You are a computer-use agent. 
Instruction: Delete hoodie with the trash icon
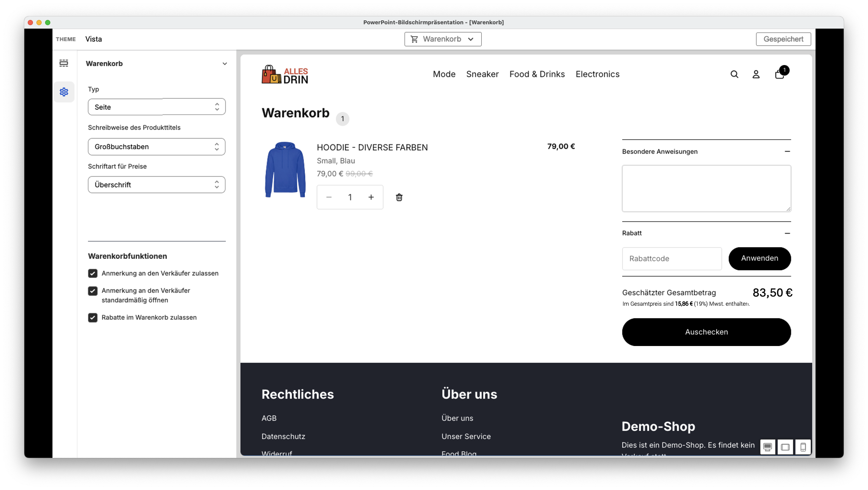[399, 197]
